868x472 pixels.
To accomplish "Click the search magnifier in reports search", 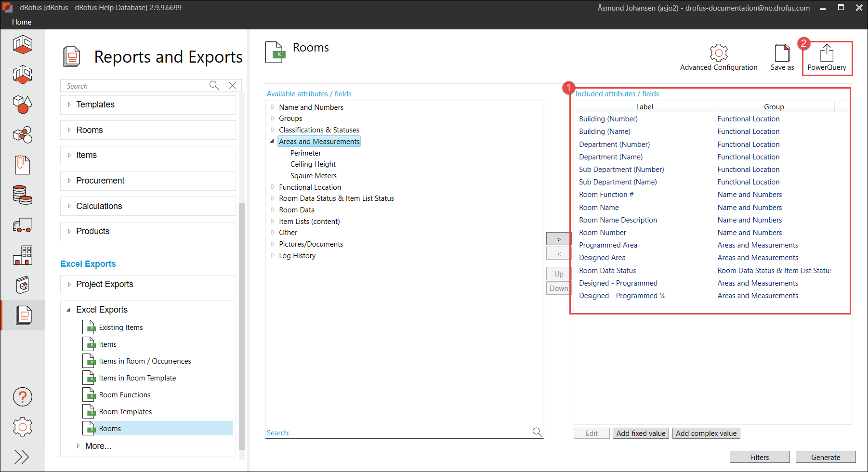I will click(x=214, y=86).
